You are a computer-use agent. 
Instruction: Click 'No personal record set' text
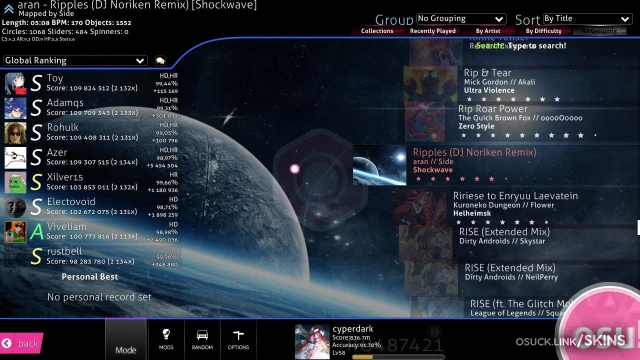99,297
